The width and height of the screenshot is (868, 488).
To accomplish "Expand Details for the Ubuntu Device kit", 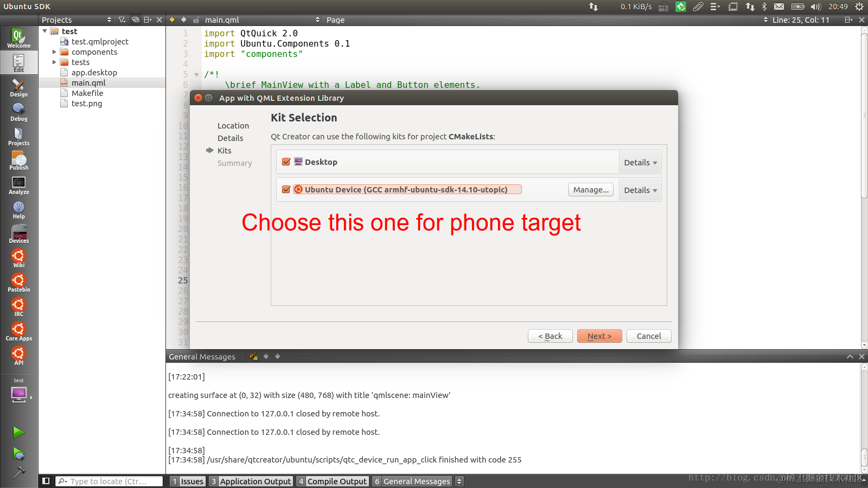I will click(640, 190).
